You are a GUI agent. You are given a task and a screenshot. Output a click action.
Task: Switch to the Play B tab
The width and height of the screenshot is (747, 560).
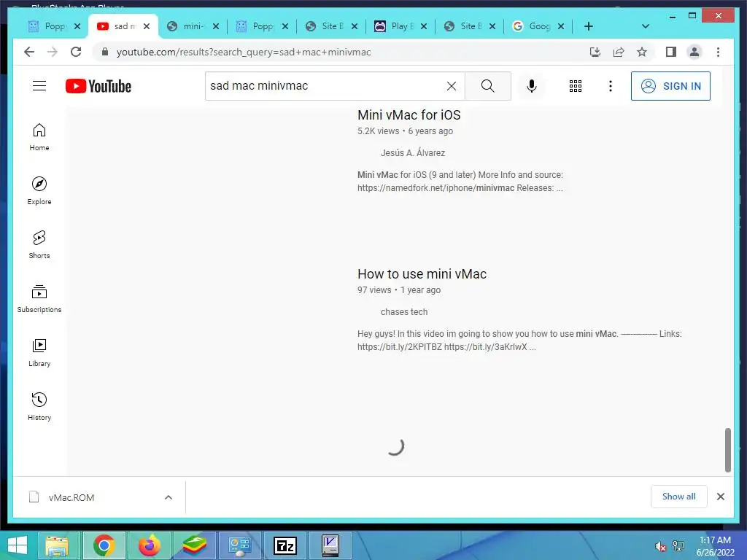point(395,26)
